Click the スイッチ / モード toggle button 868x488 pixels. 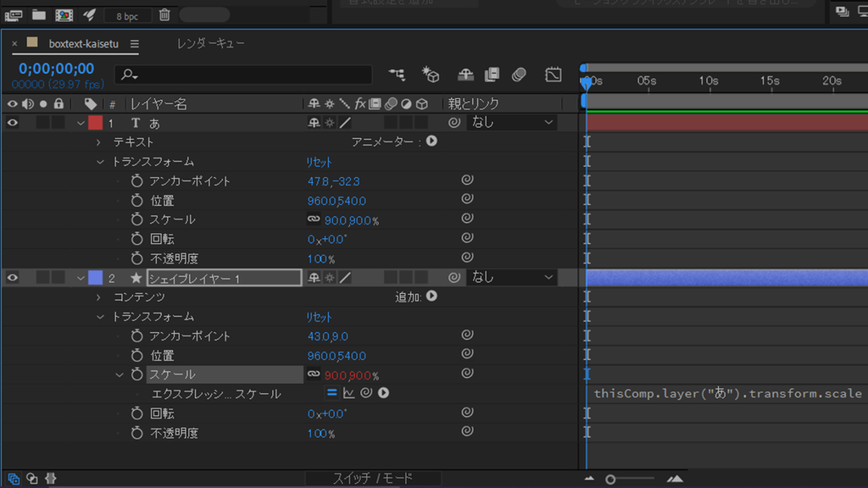pyautogui.click(x=373, y=479)
